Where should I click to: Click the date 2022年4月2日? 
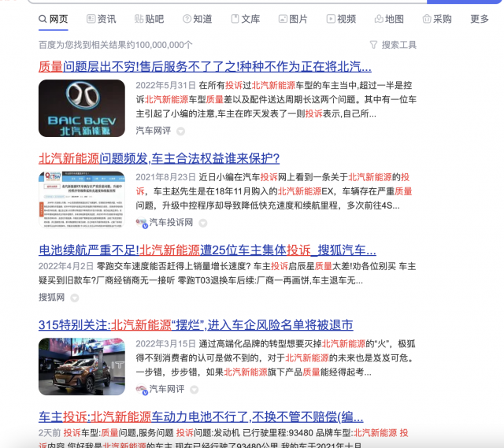click(66, 266)
